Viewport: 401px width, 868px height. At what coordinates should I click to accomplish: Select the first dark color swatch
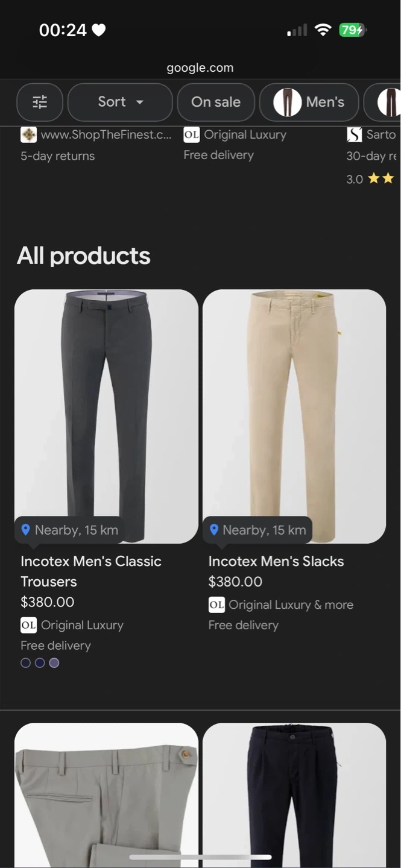pyautogui.click(x=25, y=663)
